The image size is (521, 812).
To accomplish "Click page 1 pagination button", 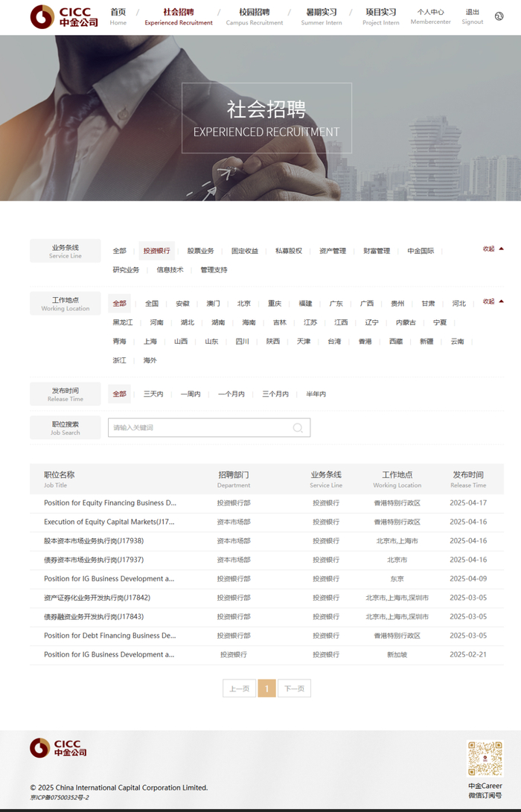I will pos(266,688).
